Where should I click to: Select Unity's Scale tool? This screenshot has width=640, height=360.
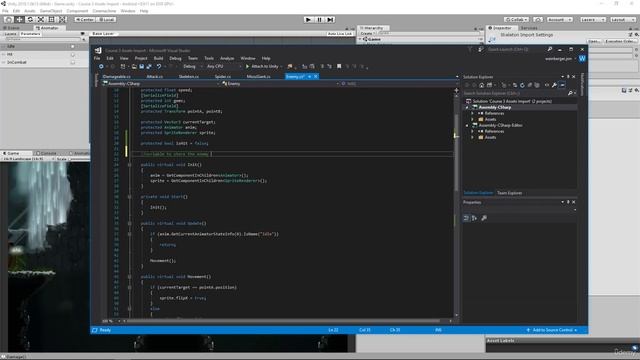point(41,20)
